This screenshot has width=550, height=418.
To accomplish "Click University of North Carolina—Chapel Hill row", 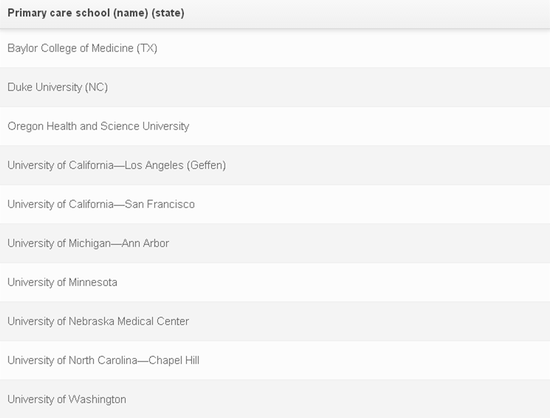I will tap(275, 360).
